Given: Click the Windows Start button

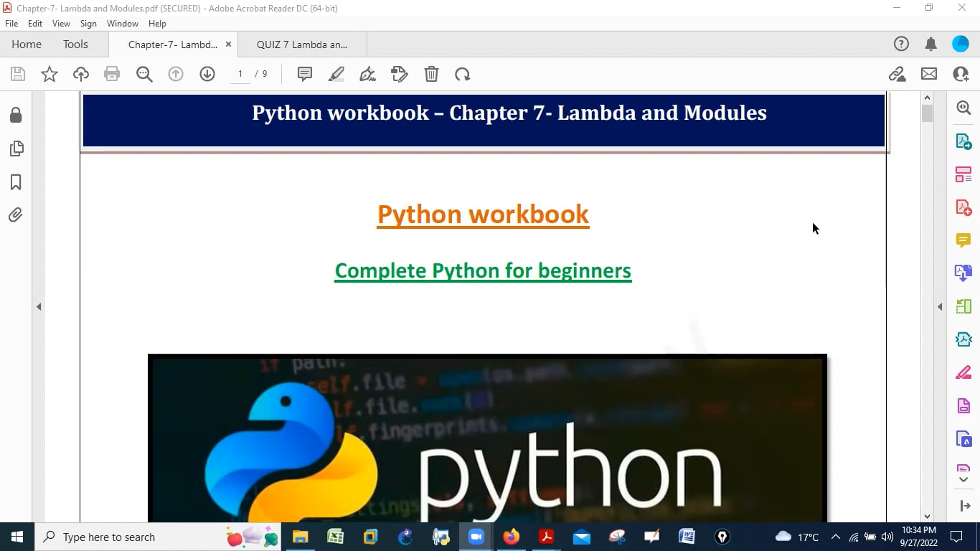Looking at the screenshot, I should (17, 537).
